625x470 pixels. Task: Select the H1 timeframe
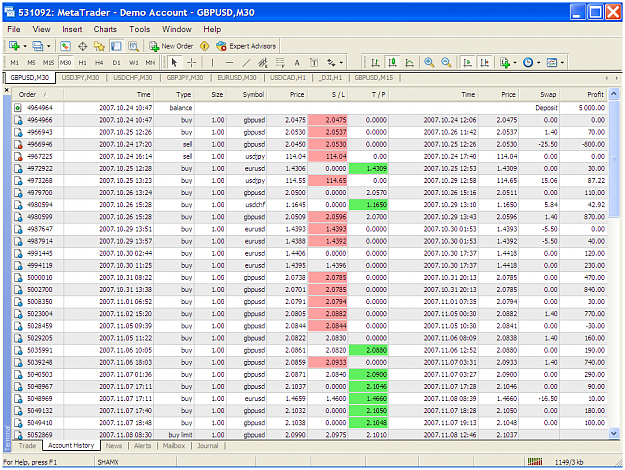[x=83, y=63]
